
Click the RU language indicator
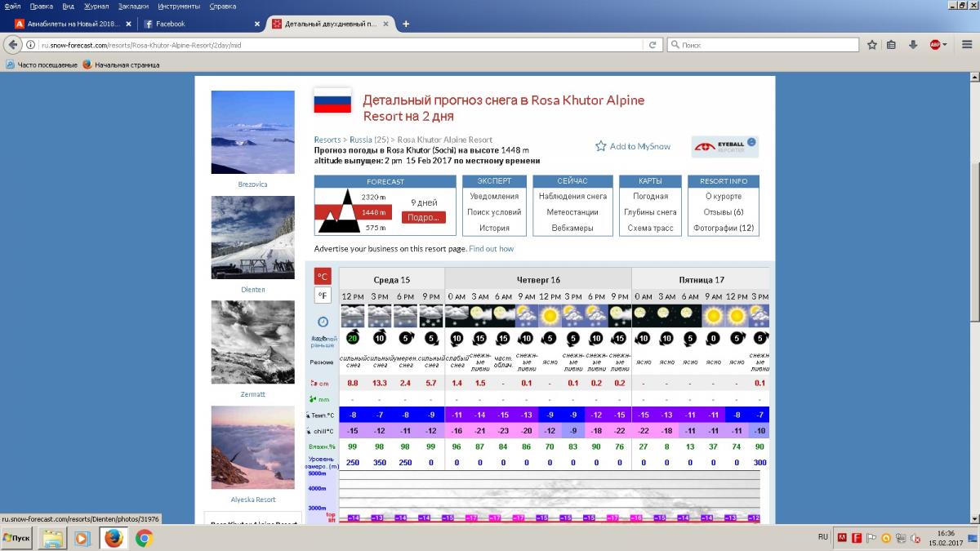click(822, 537)
